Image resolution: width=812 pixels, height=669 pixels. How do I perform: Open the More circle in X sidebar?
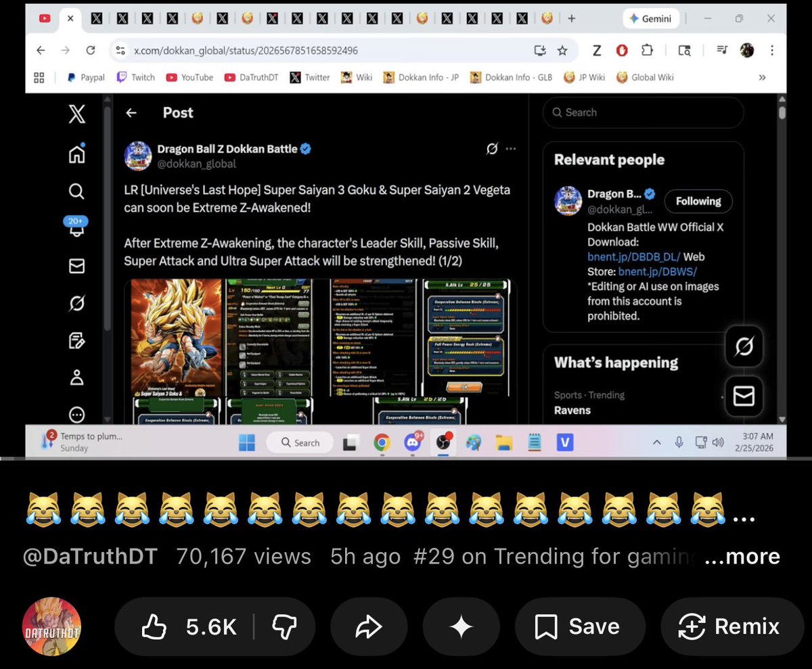(x=76, y=414)
